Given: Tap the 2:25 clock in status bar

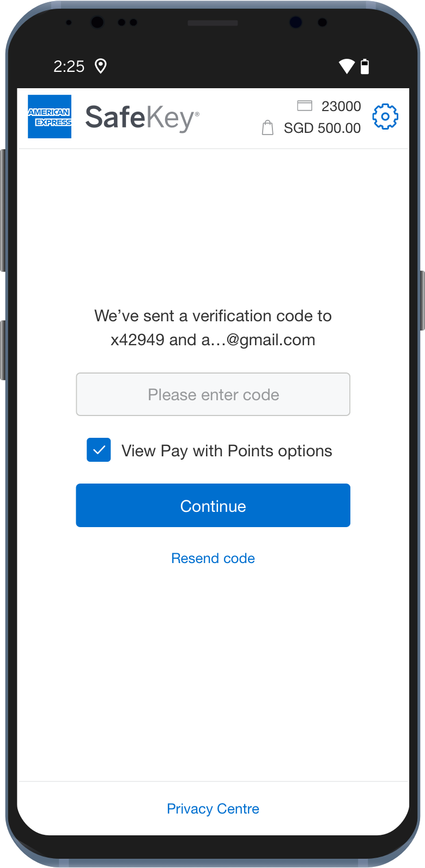Looking at the screenshot, I should [x=69, y=66].
